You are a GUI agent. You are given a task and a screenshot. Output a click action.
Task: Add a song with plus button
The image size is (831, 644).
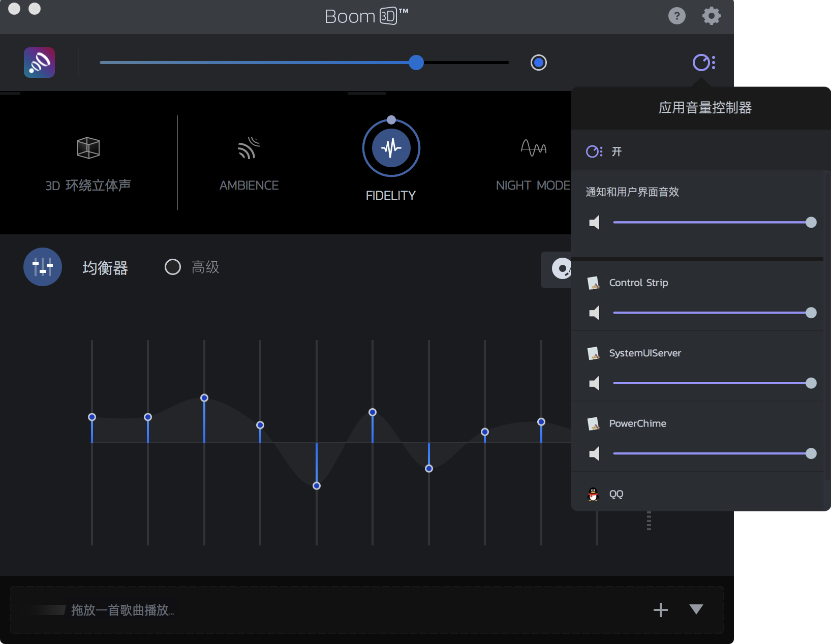coord(661,609)
